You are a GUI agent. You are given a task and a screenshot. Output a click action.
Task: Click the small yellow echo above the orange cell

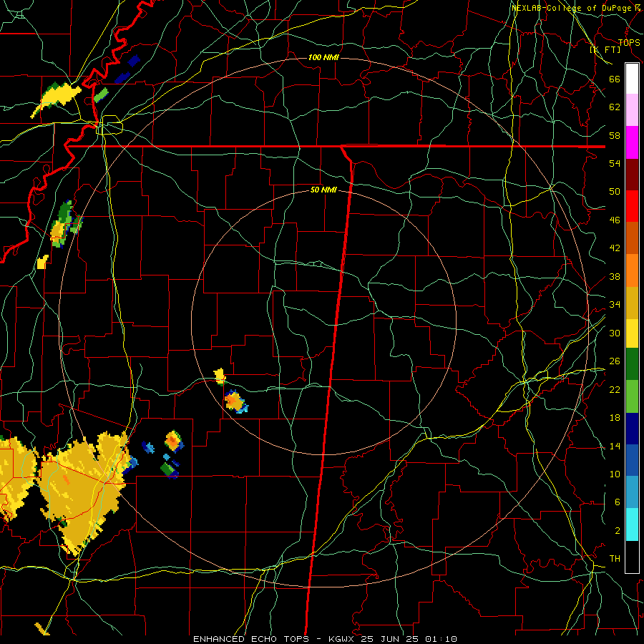tap(220, 376)
